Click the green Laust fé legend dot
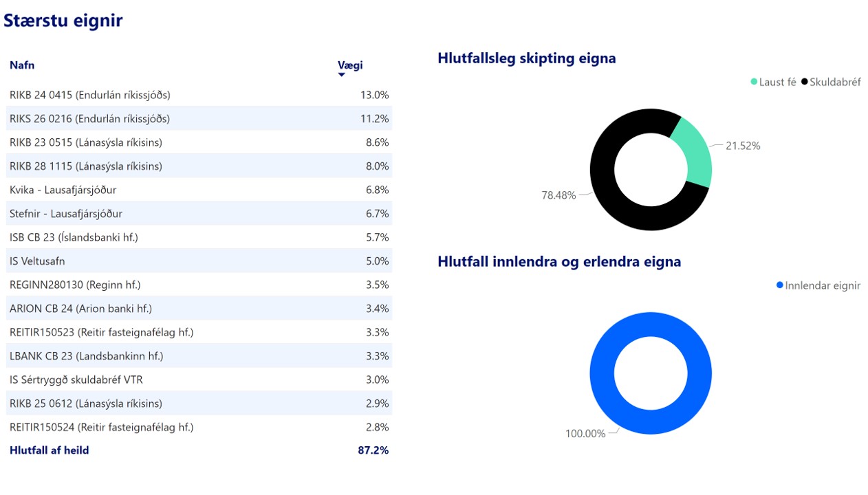Viewport: 868px width, 495px height. pos(754,82)
